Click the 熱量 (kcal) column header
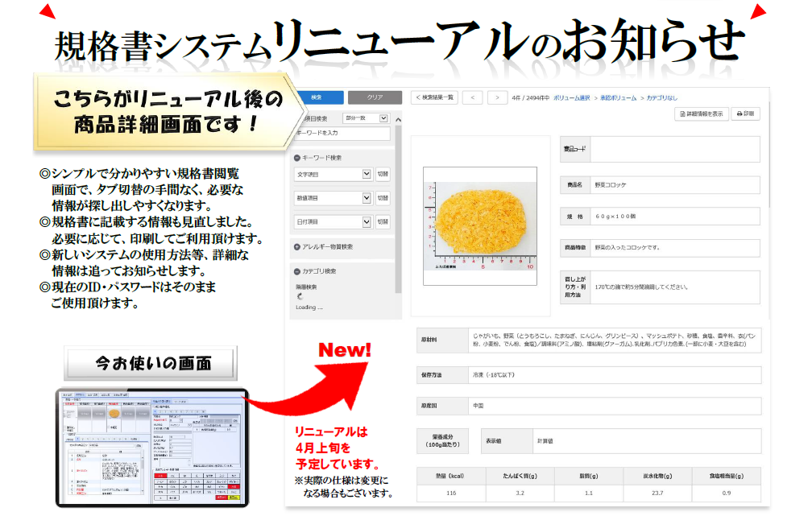 coord(451,476)
